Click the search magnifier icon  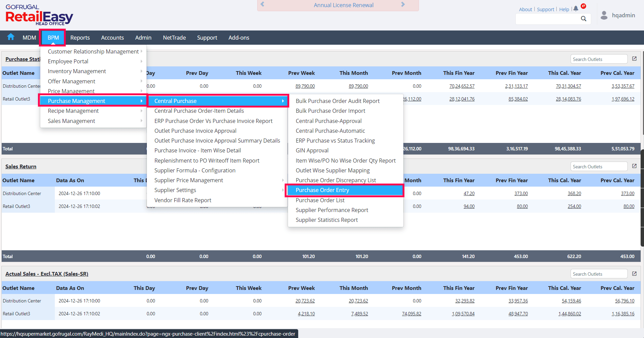pyautogui.click(x=584, y=19)
